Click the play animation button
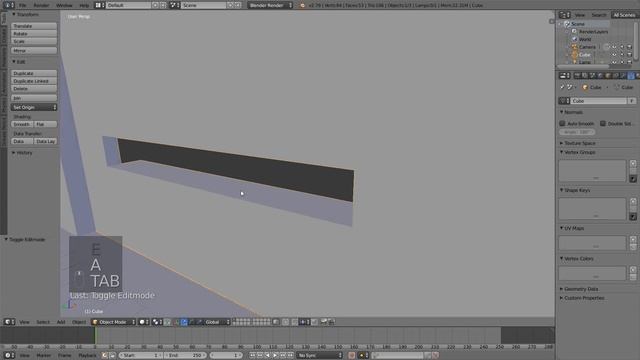 pyautogui.click(x=275, y=356)
